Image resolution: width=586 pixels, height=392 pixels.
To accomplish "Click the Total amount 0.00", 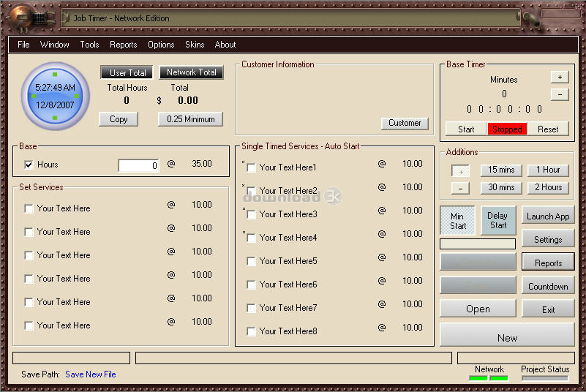I will coord(188,100).
